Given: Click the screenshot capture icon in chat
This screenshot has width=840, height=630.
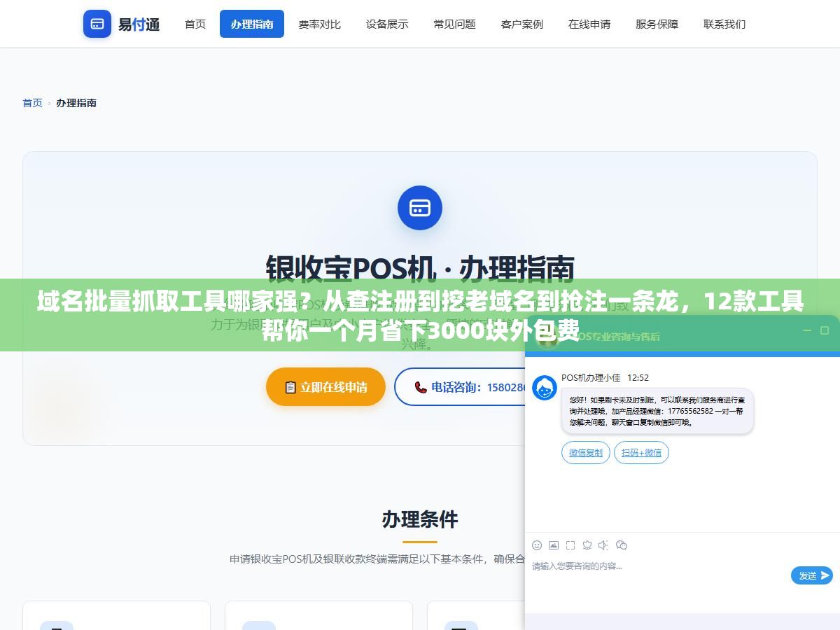Looking at the screenshot, I should click(x=570, y=545).
